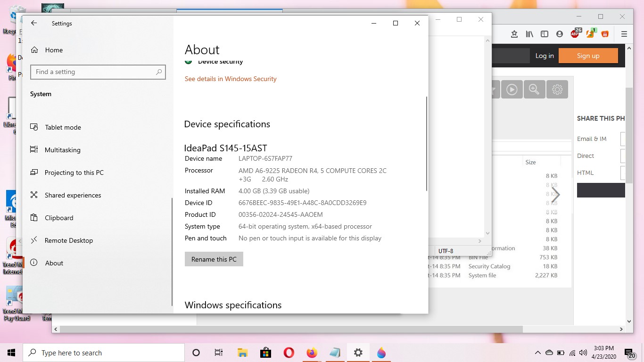Click the zoom magnifier icon on web page
The image size is (644, 362).
coord(534,89)
